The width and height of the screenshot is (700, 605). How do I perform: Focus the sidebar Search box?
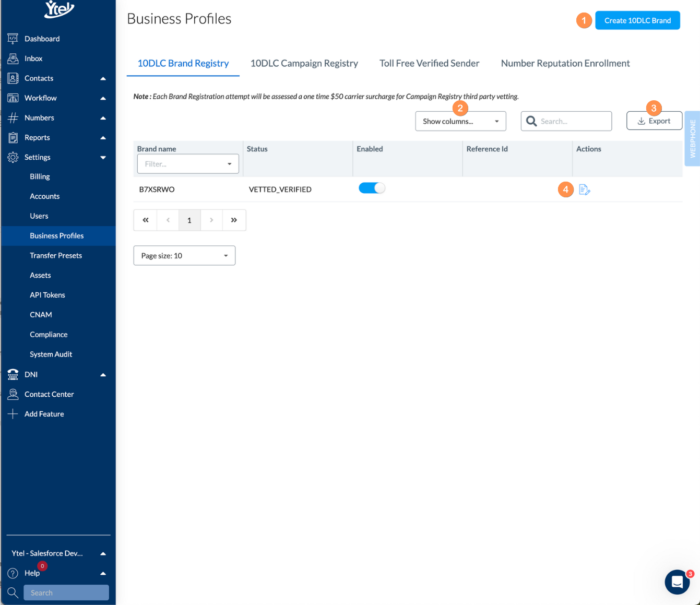click(66, 592)
